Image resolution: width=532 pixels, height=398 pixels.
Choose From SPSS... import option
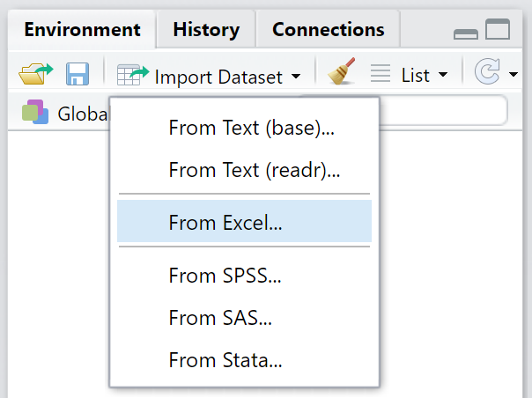point(225,276)
